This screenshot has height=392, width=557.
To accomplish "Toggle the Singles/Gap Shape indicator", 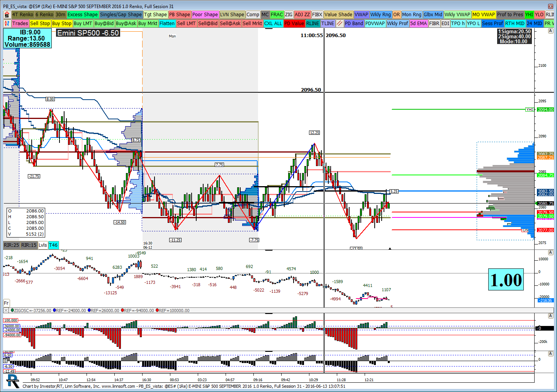I will (121, 15).
